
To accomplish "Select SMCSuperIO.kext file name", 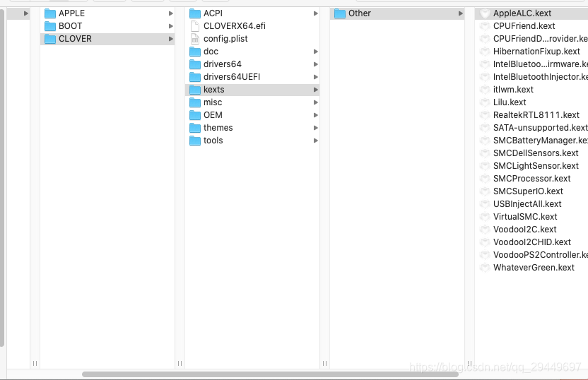I will [x=528, y=191].
